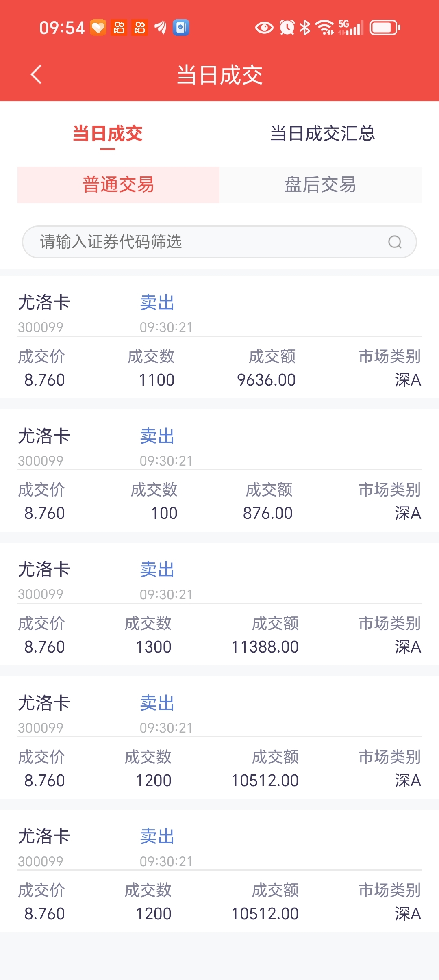Open the trade record with 成交额 11388.00
Image resolution: width=439 pixels, height=980 pixels.
pyautogui.click(x=219, y=604)
